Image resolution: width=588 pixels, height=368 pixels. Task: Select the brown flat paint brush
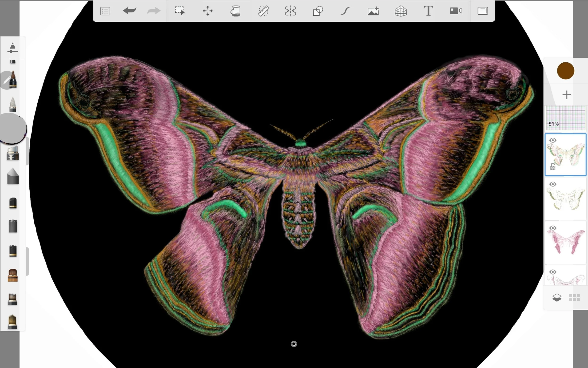tap(13, 275)
